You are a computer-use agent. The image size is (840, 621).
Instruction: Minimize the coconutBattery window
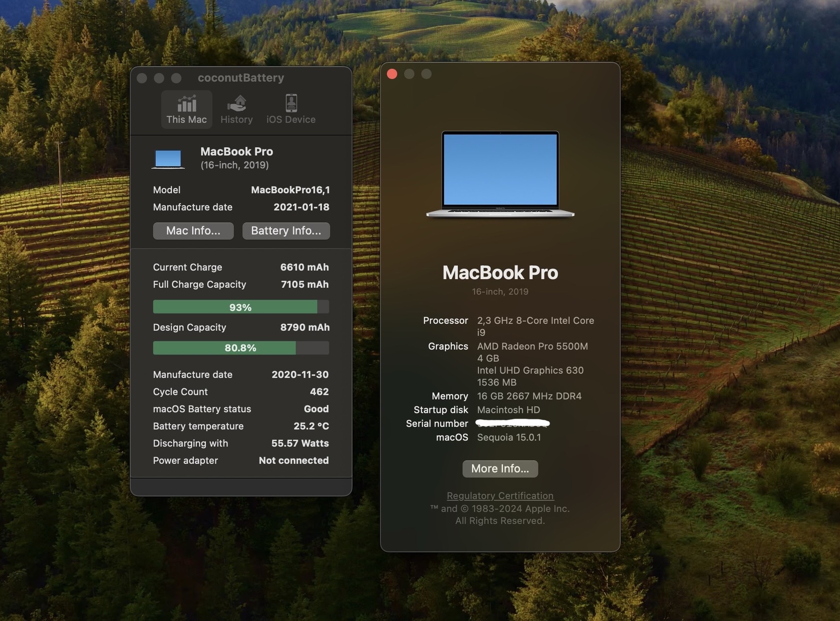159,78
